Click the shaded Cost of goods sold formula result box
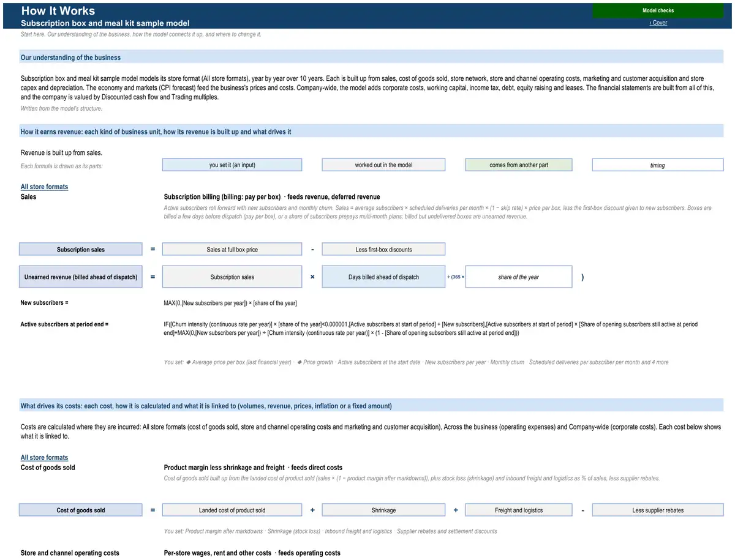This screenshot has width=735, height=560. tap(81, 510)
